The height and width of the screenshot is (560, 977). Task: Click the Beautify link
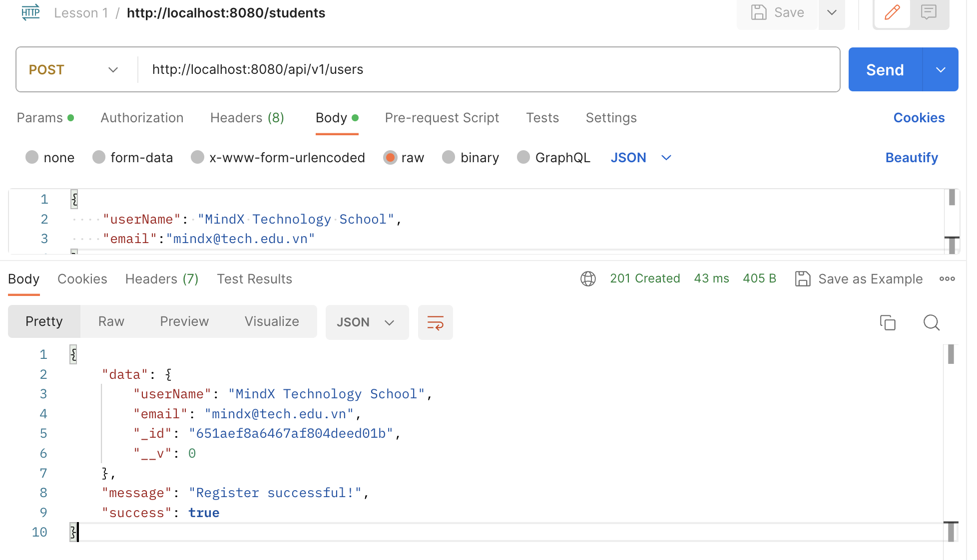click(x=911, y=158)
